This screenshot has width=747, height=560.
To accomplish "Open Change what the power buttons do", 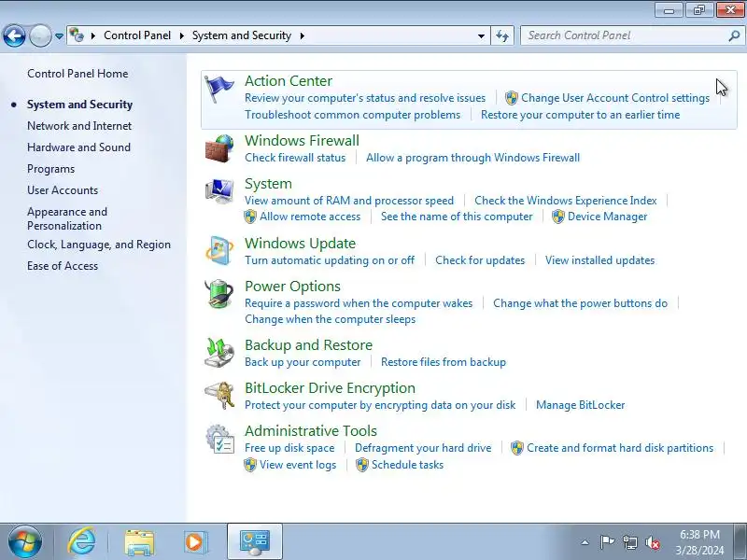I will pos(580,303).
